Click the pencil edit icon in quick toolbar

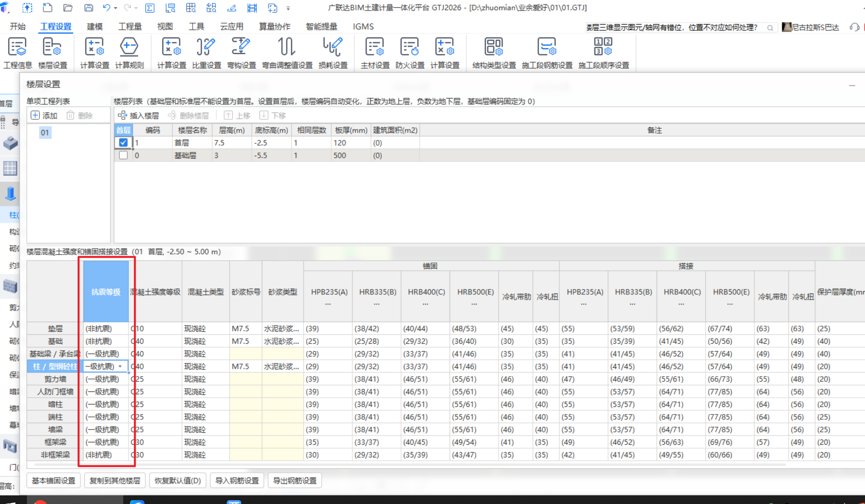(x=232, y=8)
